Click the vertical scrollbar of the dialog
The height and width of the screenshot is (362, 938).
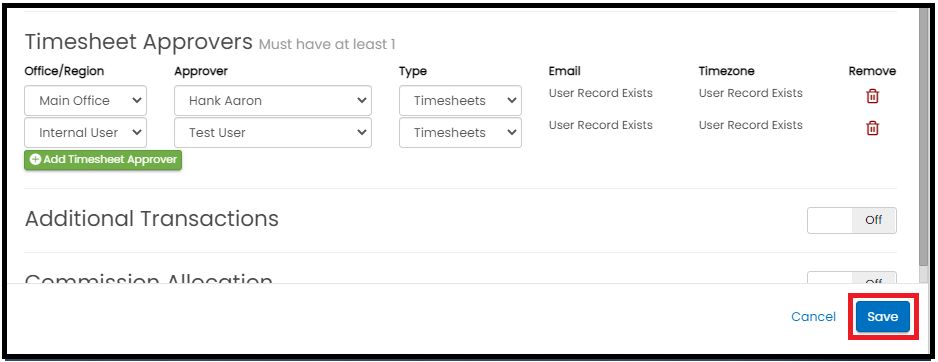[925, 138]
